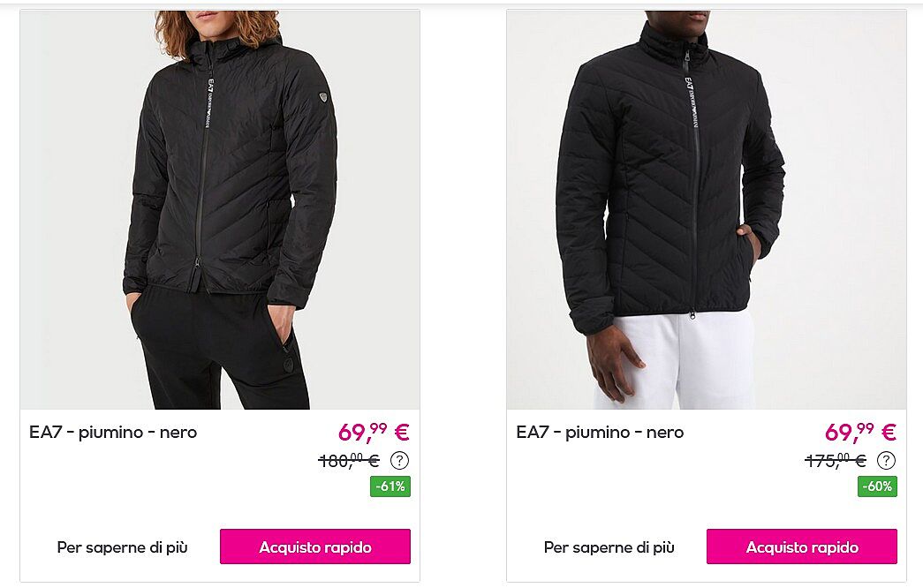Click white trousers in right product photo
This screenshot has width=923, height=588.
[x=677, y=362]
